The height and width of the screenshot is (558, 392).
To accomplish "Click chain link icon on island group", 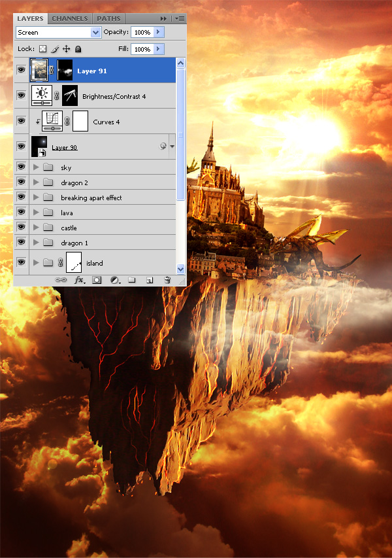I will 60,262.
